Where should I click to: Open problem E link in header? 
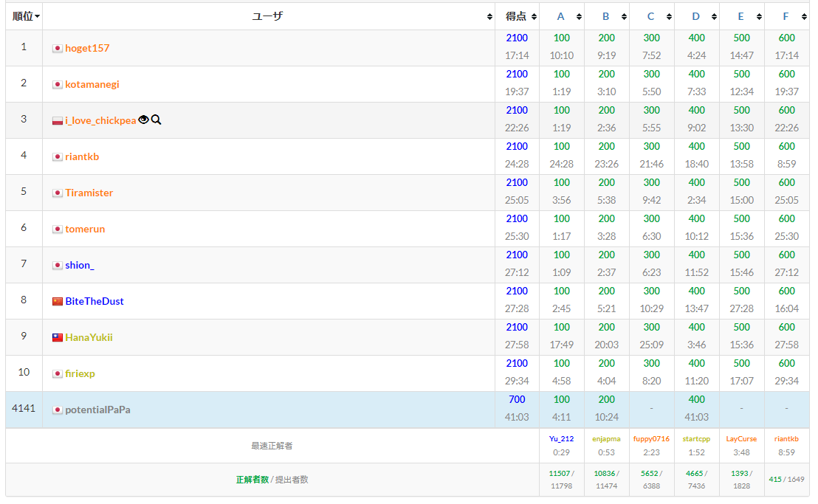click(x=740, y=17)
